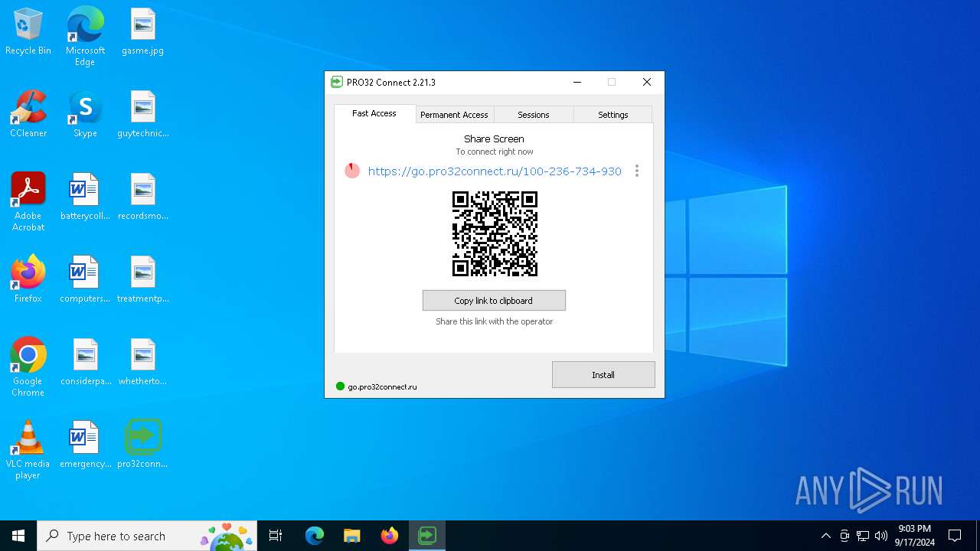The height and width of the screenshot is (551, 980).
Task: Click the red timer icon next to the link
Action: 352,171
